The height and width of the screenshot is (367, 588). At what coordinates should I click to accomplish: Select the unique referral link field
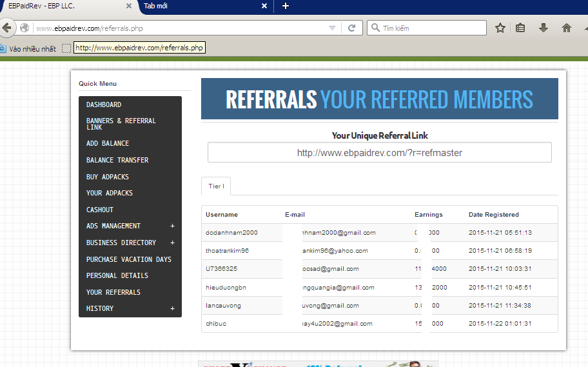click(380, 152)
